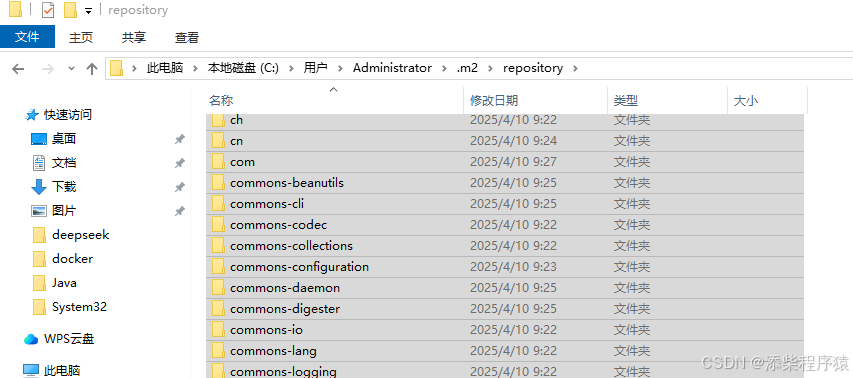Click the 桌面 blue desktop icon
The height and width of the screenshot is (378, 853).
pyautogui.click(x=39, y=139)
